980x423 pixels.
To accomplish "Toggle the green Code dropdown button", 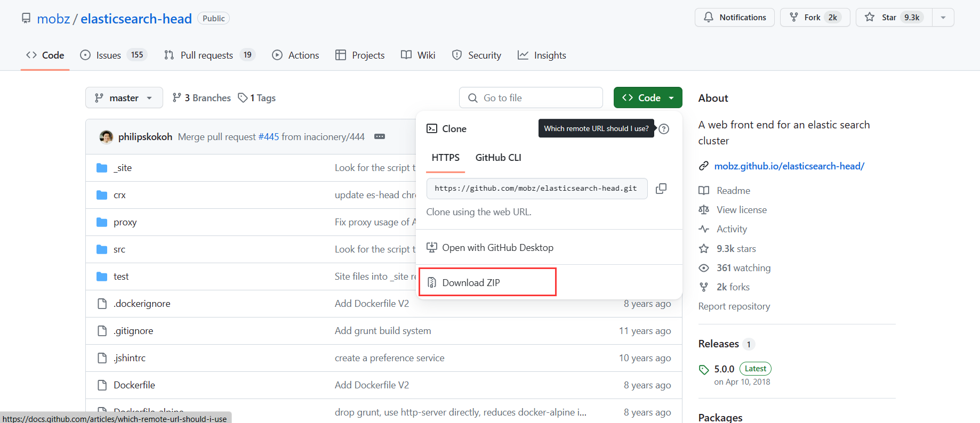I will [648, 98].
